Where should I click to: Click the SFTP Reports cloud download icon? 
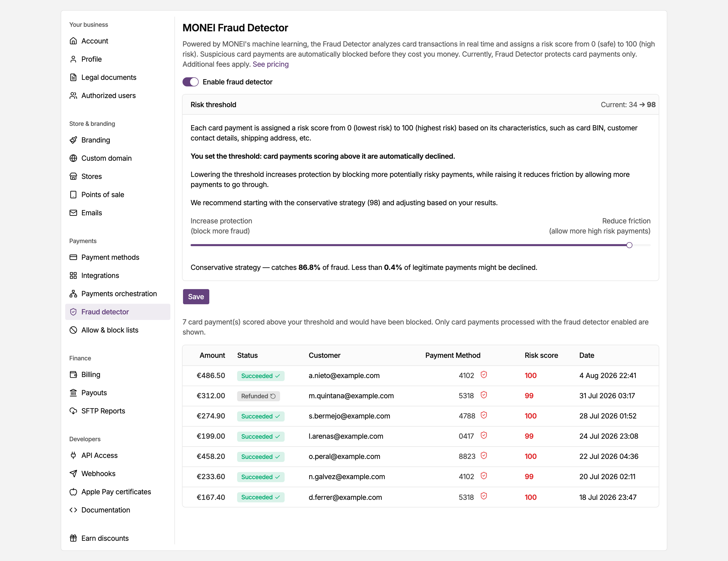(73, 411)
